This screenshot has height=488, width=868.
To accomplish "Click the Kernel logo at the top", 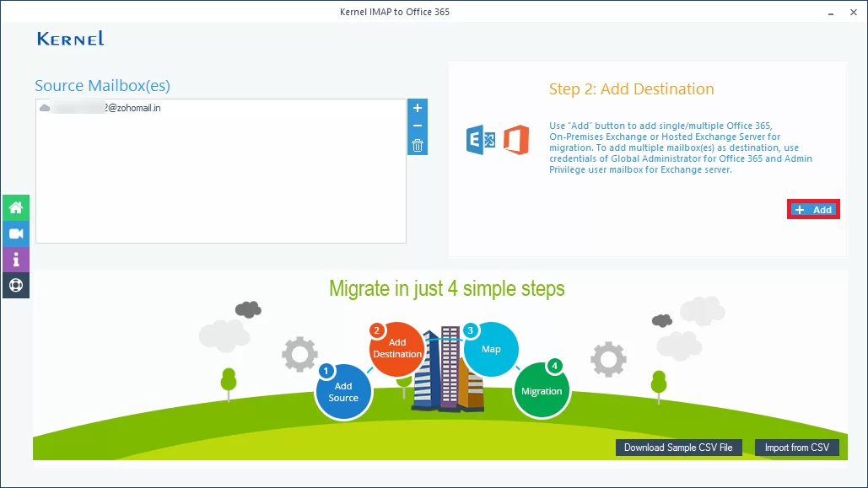I will tap(70, 38).
